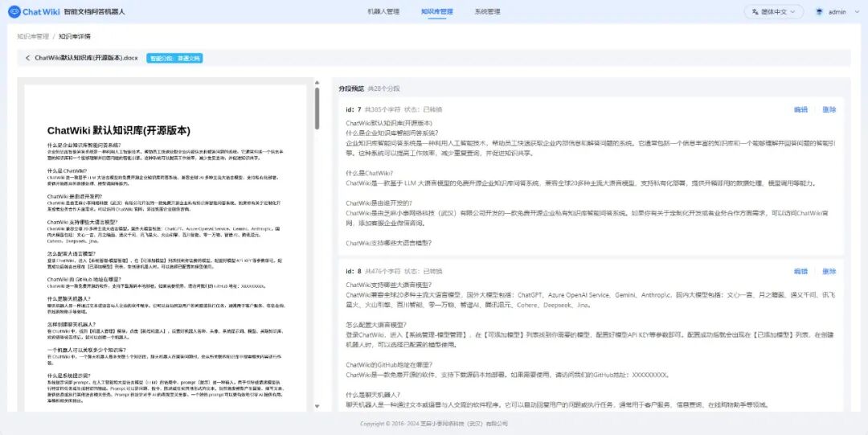This screenshot has width=868, height=435.
Task: Click 什么是聊天机器人? line in segment 8
Action: click(373, 395)
